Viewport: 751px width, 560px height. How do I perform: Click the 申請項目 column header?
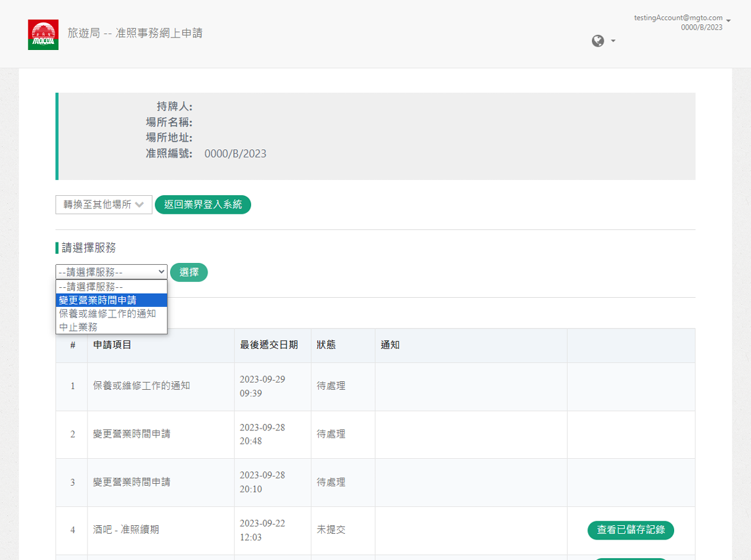point(112,345)
